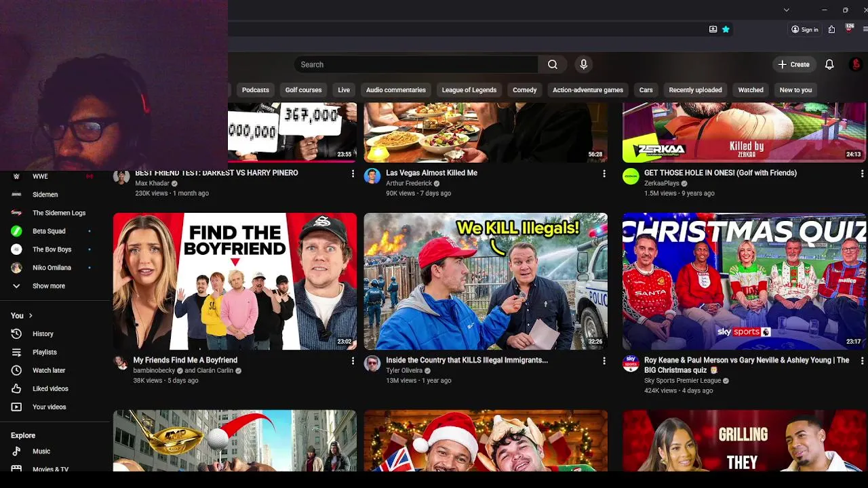Select the New to you chip
868x488 pixels.
coord(795,90)
